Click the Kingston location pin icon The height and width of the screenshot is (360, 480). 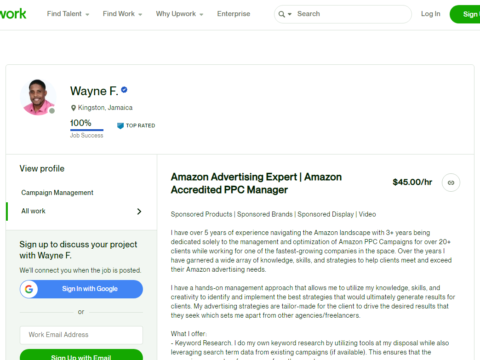73,108
